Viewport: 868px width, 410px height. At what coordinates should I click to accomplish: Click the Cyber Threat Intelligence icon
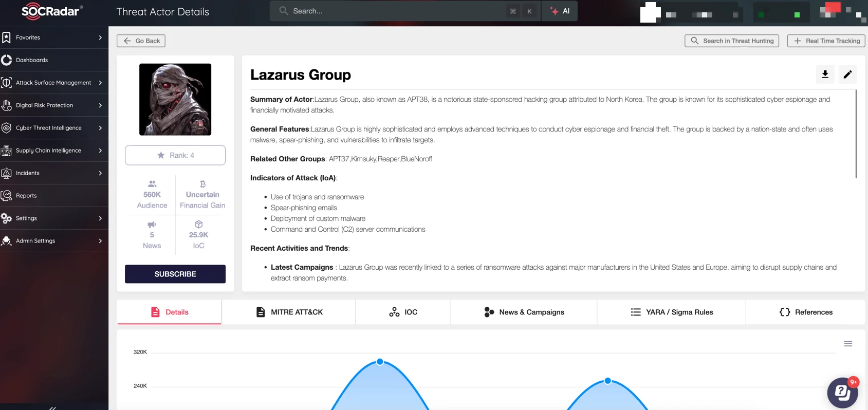[x=6, y=128]
